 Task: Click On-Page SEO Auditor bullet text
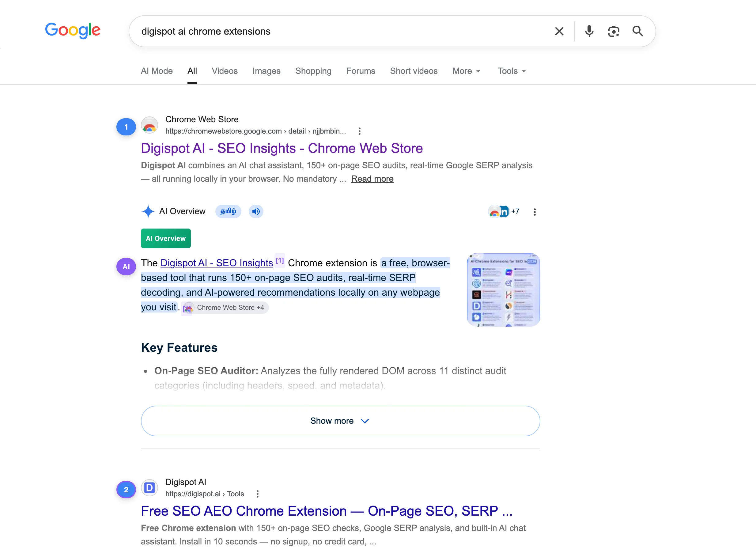(x=330, y=378)
